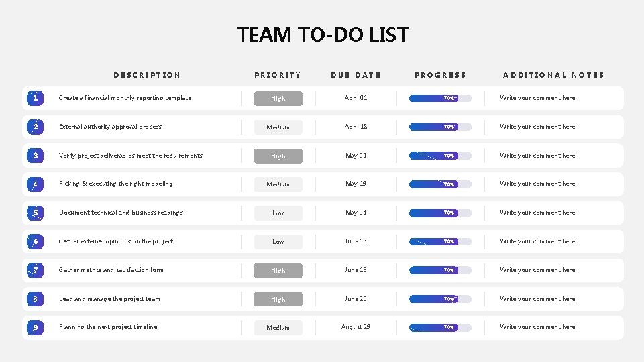The height and width of the screenshot is (362, 644).
Task: Click the Low priority tag for May 03
Action: (x=278, y=213)
